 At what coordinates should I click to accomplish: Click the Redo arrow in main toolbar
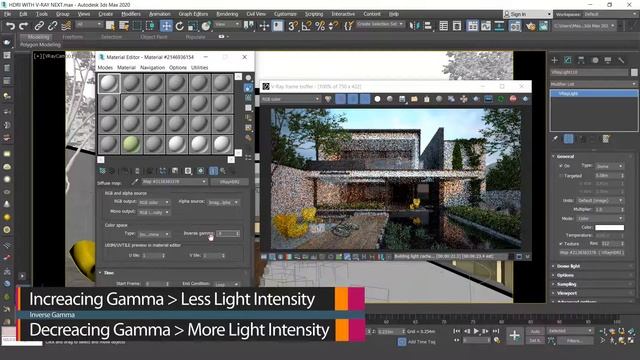(24, 26)
